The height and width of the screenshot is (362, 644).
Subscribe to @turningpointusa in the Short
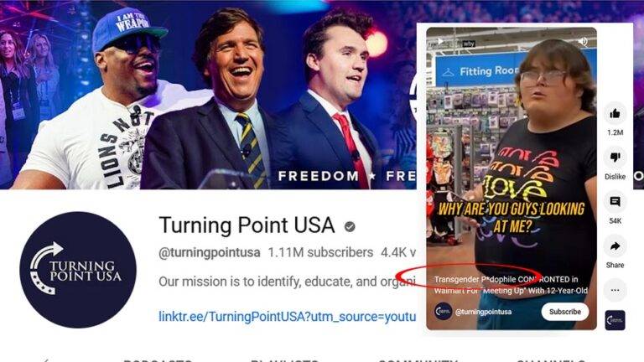coord(564,312)
